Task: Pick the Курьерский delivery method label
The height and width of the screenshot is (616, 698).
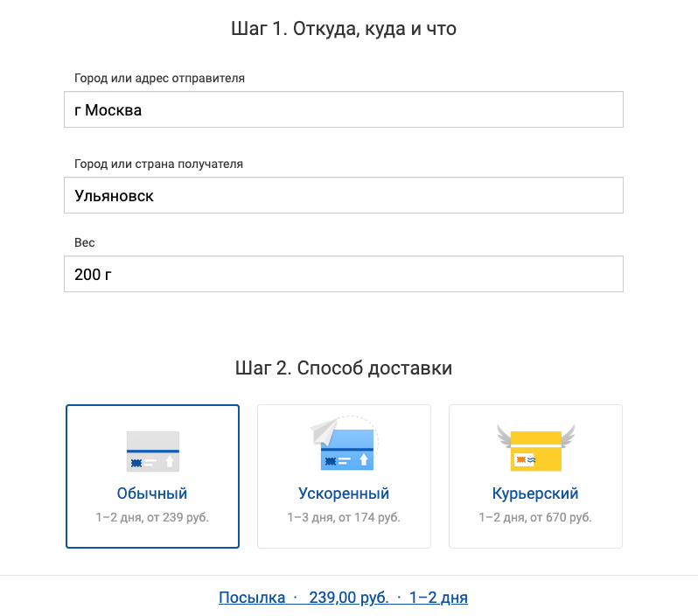Action: click(x=535, y=493)
